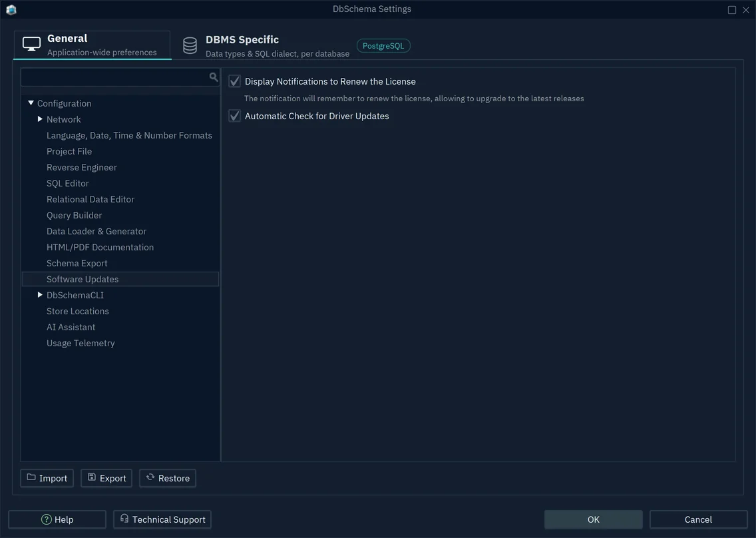The image size is (756, 538).
Task: Confirm settings with OK
Action: coord(594,519)
